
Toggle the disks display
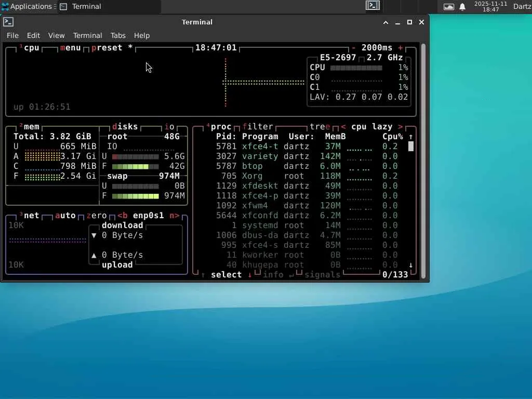[x=125, y=127]
